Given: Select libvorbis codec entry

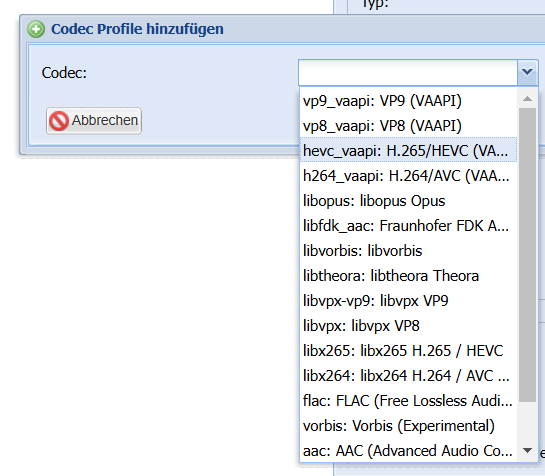Looking at the screenshot, I should point(408,251).
